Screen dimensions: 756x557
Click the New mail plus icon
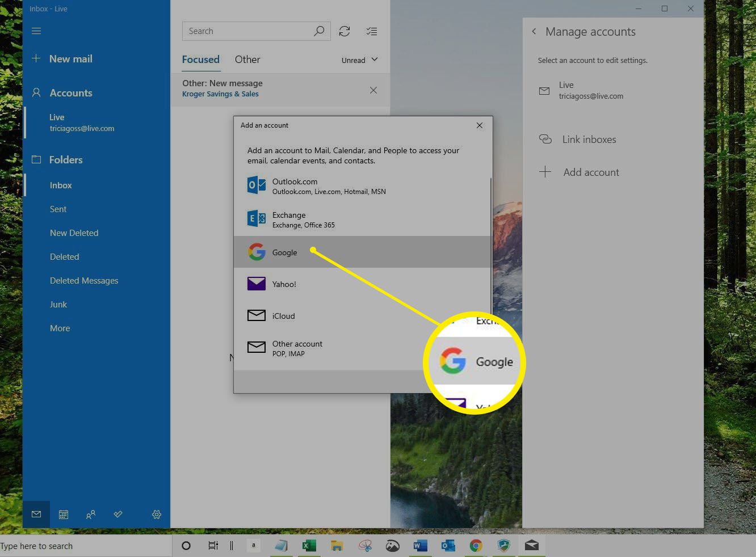(36, 58)
